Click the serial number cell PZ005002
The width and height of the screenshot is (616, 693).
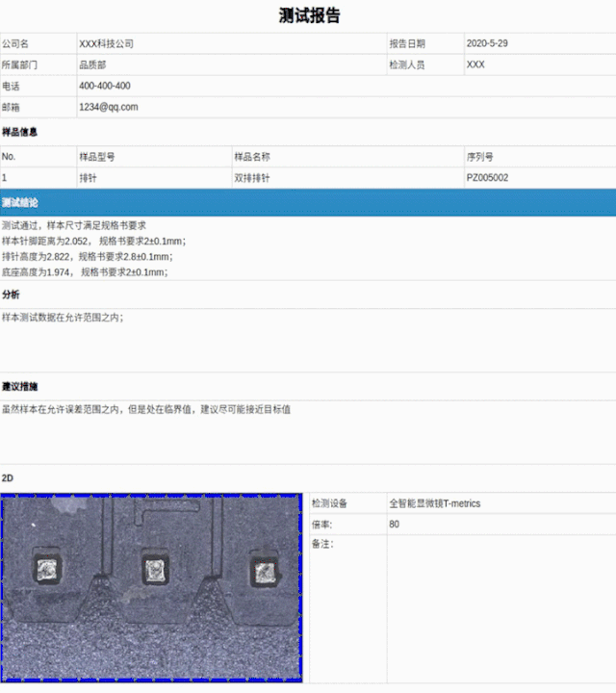[x=487, y=178]
